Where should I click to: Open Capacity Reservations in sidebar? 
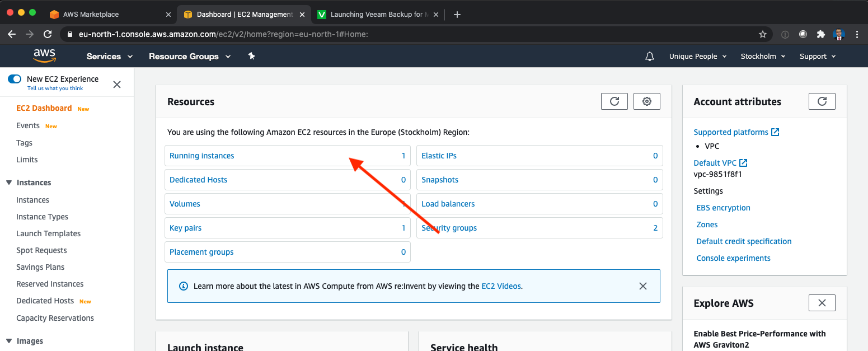pos(55,318)
